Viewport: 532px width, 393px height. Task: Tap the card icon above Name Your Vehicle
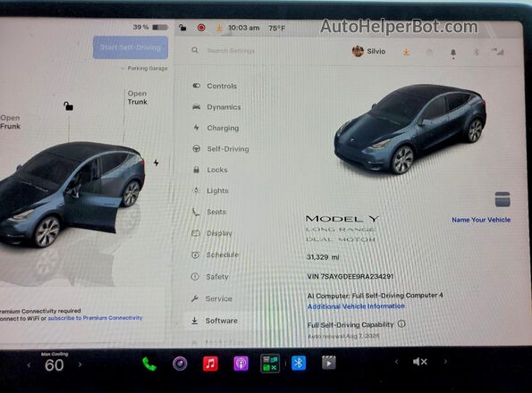pyautogui.click(x=502, y=199)
